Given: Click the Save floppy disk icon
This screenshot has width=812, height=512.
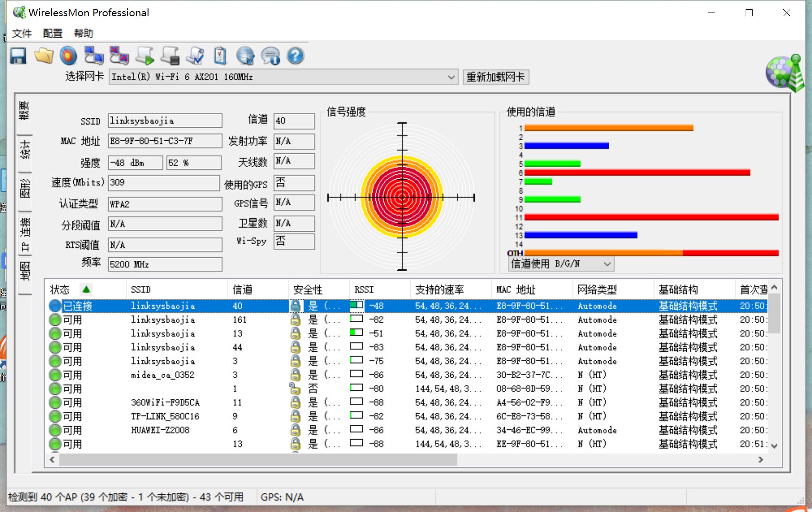Looking at the screenshot, I should [x=19, y=56].
